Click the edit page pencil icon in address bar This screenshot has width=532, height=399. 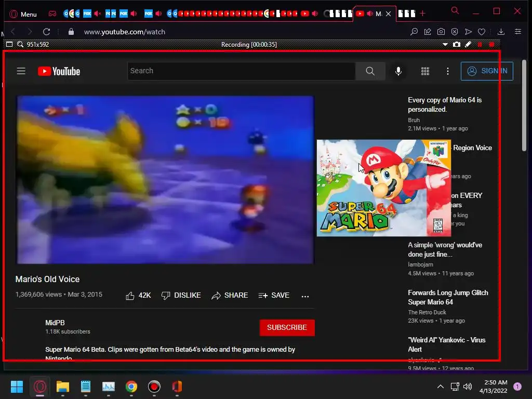428,32
